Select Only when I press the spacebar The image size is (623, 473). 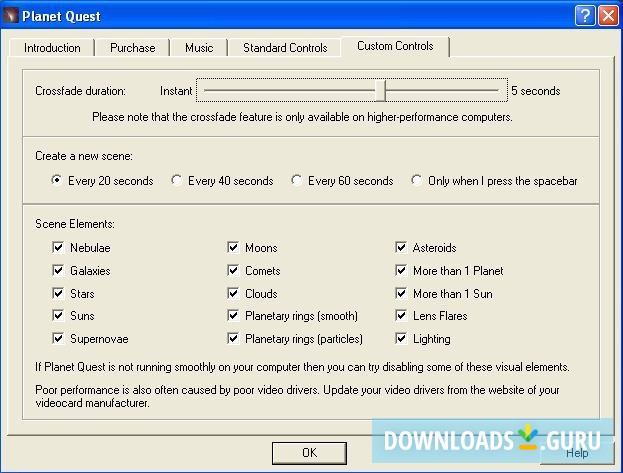coord(494,181)
